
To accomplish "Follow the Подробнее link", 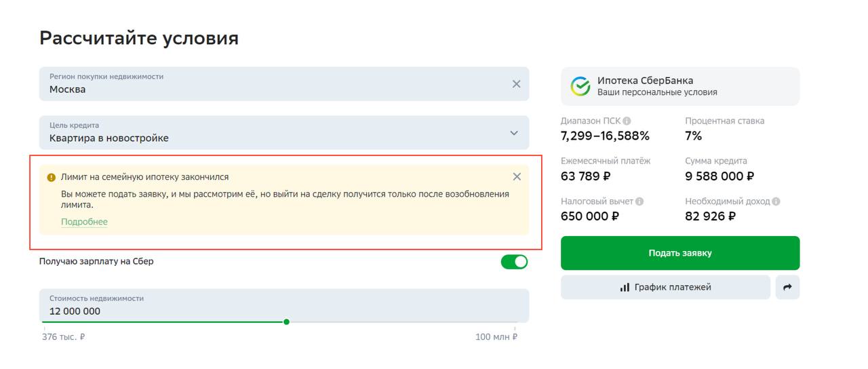I will coord(84,222).
